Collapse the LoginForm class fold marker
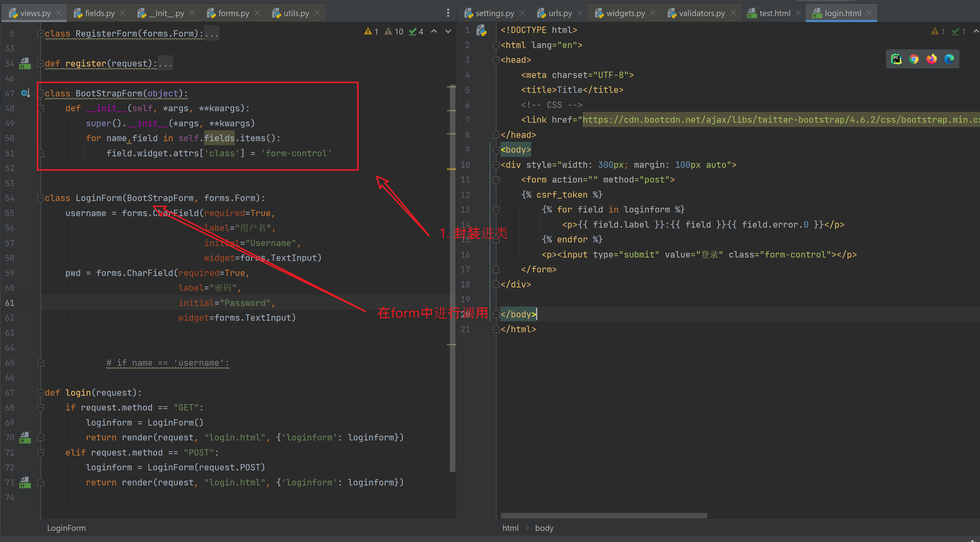980x542 pixels. pos(40,198)
